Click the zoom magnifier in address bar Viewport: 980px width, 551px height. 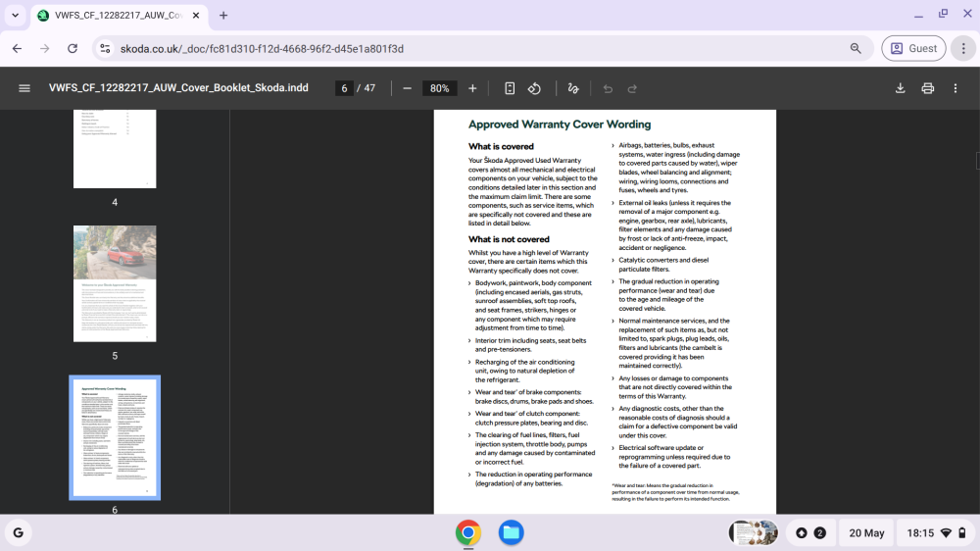pos(856,48)
